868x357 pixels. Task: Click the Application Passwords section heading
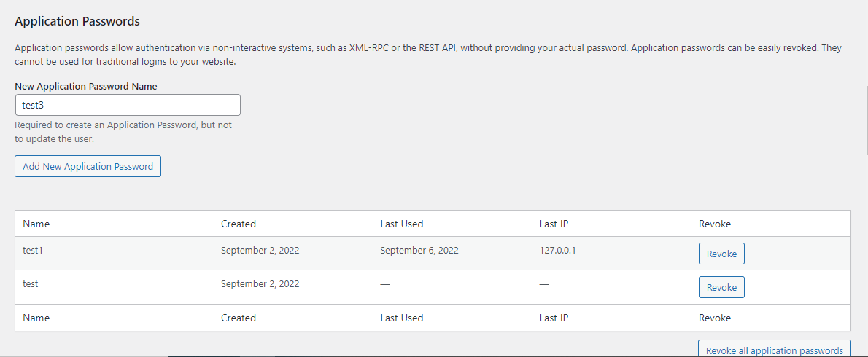pyautogui.click(x=77, y=22)
